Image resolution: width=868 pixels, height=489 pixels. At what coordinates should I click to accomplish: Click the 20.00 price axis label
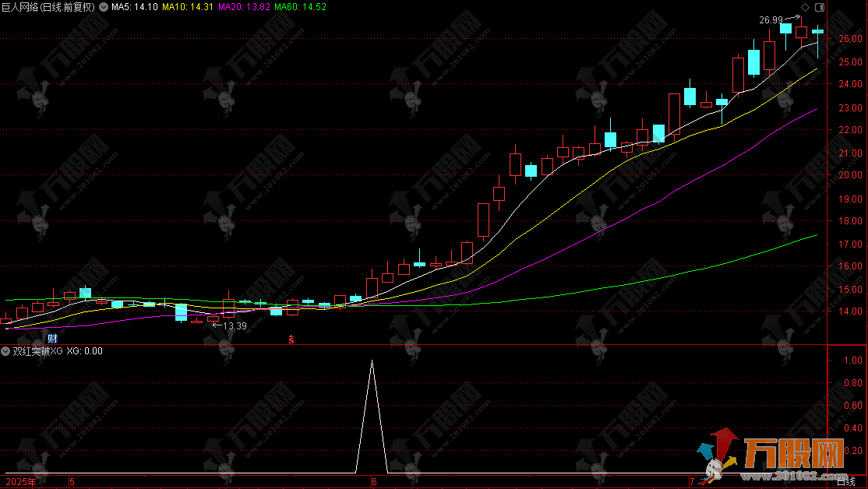coord(850,174)
